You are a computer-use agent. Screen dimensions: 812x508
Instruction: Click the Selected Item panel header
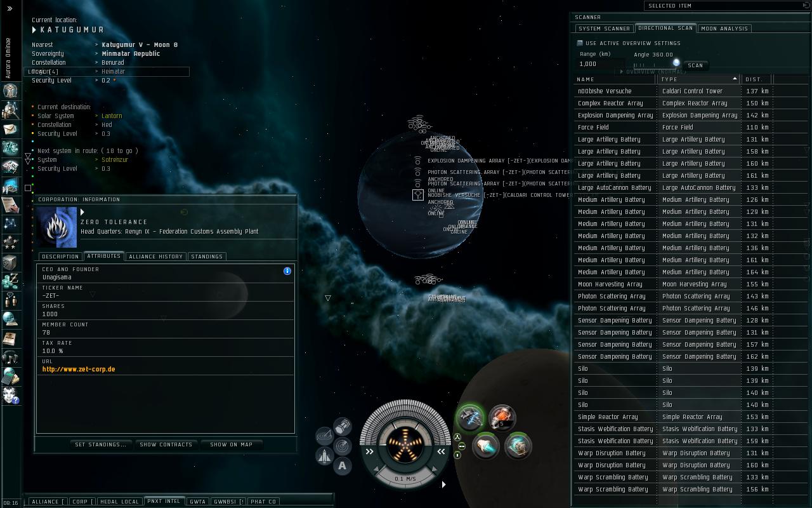(726, 6)
